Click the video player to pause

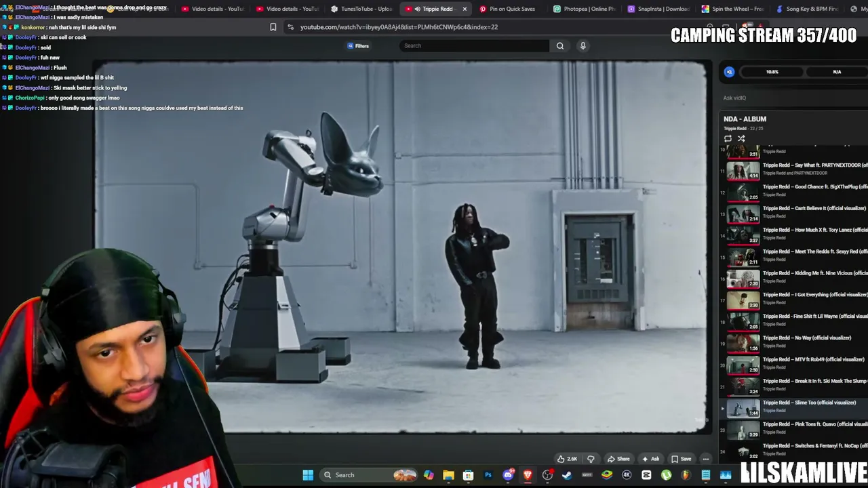point(400,247)
